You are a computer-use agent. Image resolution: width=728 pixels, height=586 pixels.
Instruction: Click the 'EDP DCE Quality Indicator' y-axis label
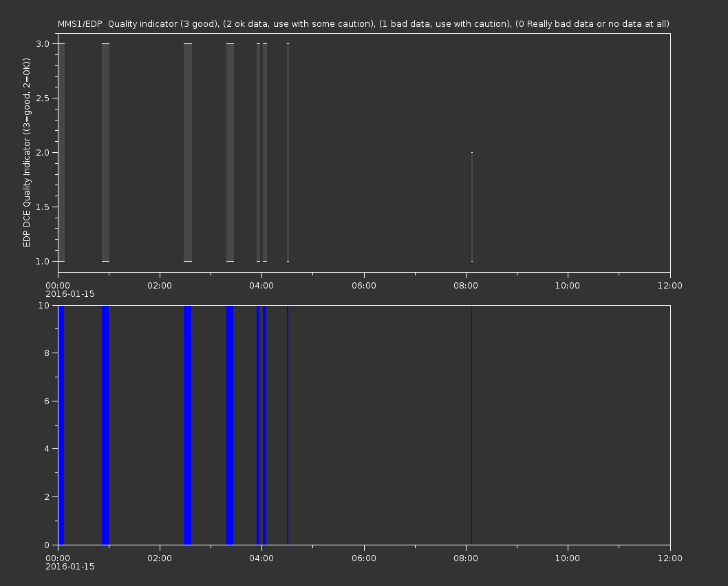pos(26,152)
